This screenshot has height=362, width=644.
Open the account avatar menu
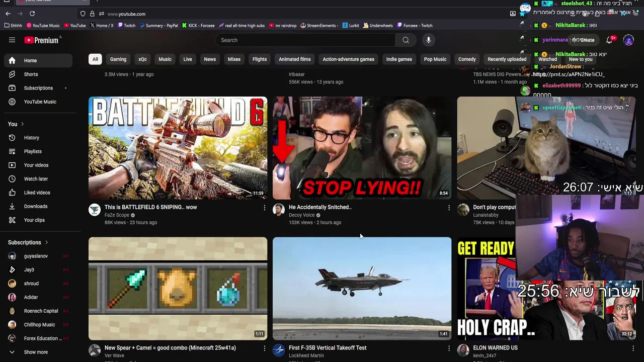pyautogui.click(x=628, y=40)
